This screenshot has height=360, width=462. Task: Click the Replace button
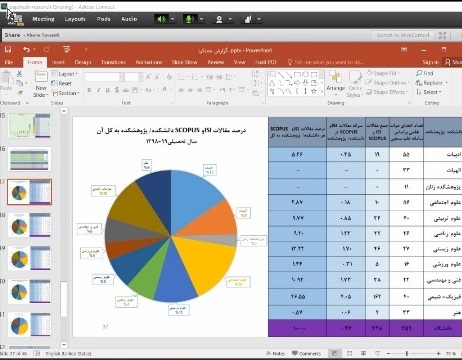point(432,83)
